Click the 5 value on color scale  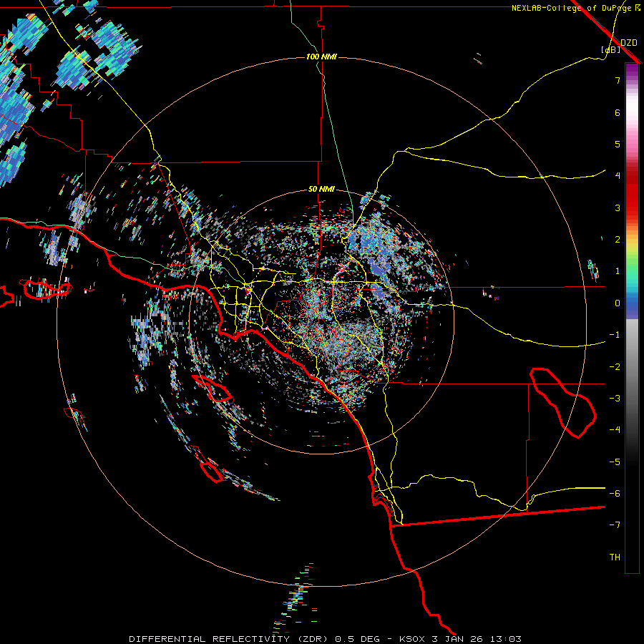point(618,144)
